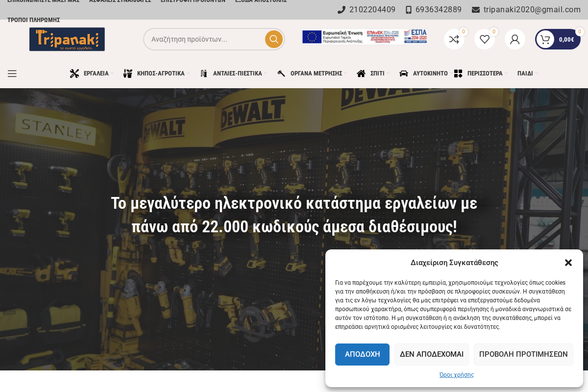588x392 pixels.
Task: Decline cookies with ΔΕΝ ΑΠΟΔΕΧΟΜΑΙ
Action: coord(432,354)
